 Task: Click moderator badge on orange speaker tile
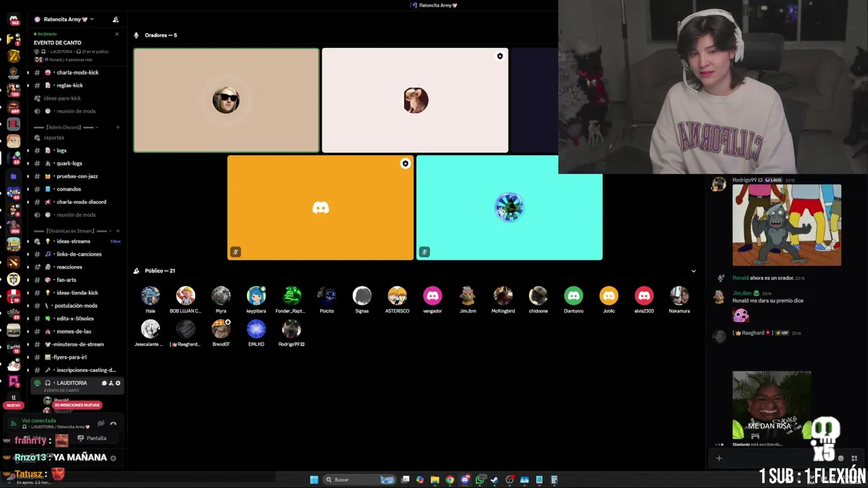pyautogui.click(x=405, y=163)
